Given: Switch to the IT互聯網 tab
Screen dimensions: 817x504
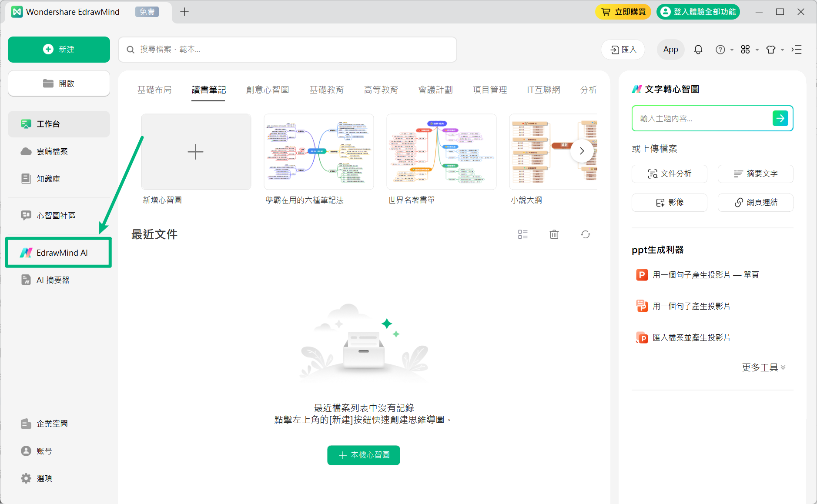Looking at the screenshot, I should (x=543, y=90).
